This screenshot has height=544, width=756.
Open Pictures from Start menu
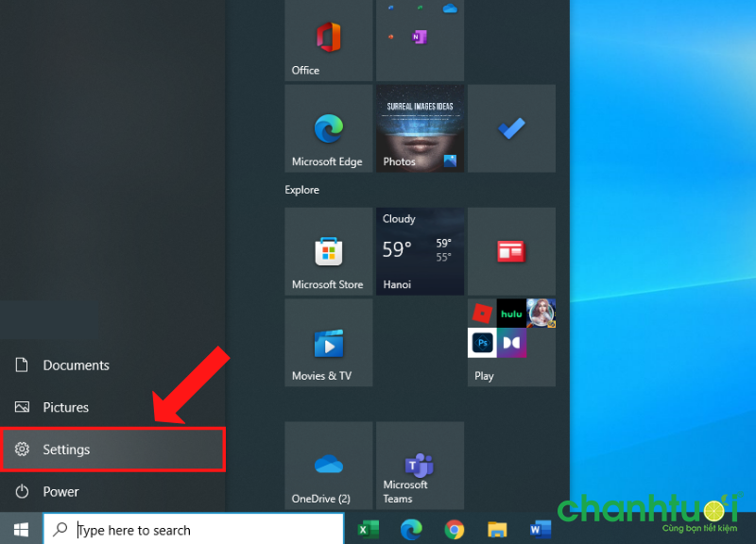click(112, 407)
